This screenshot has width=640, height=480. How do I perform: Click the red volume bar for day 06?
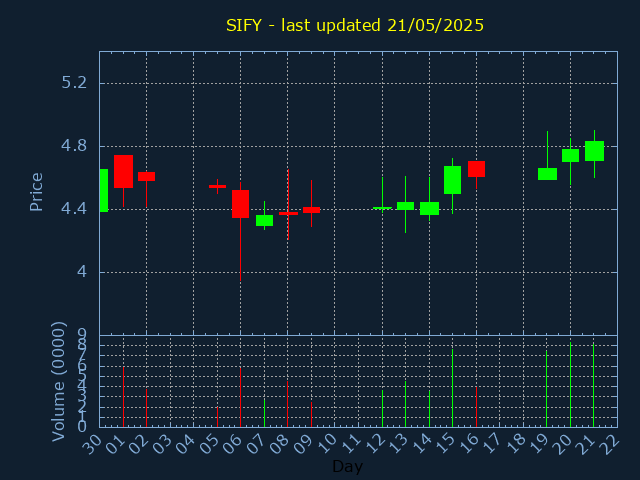(x=240, y=397)
